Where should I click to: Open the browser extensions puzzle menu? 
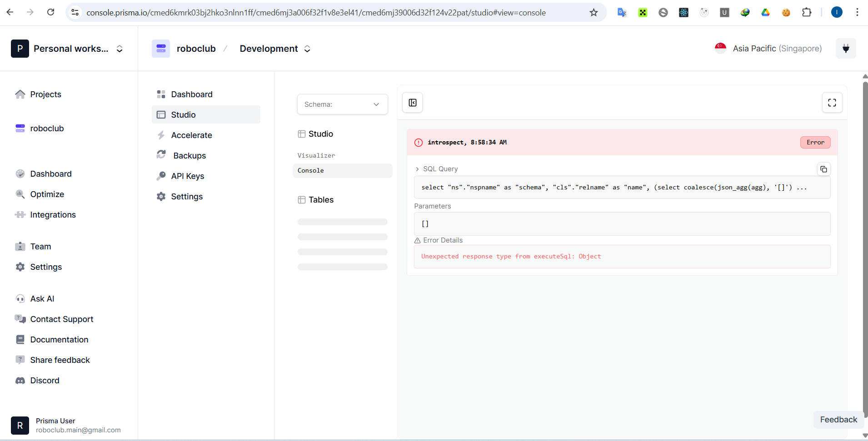(x=807, y=12)
